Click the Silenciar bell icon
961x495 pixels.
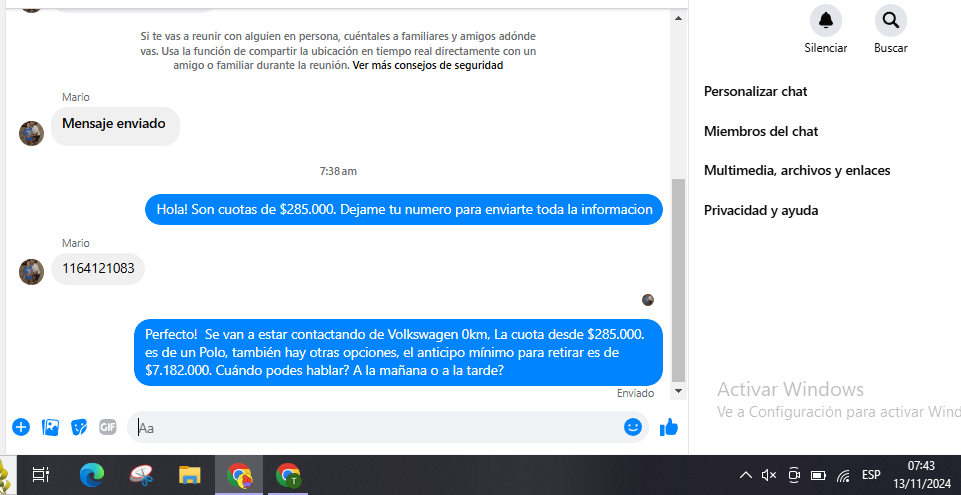pyautogui.click(x=826, y=20)
